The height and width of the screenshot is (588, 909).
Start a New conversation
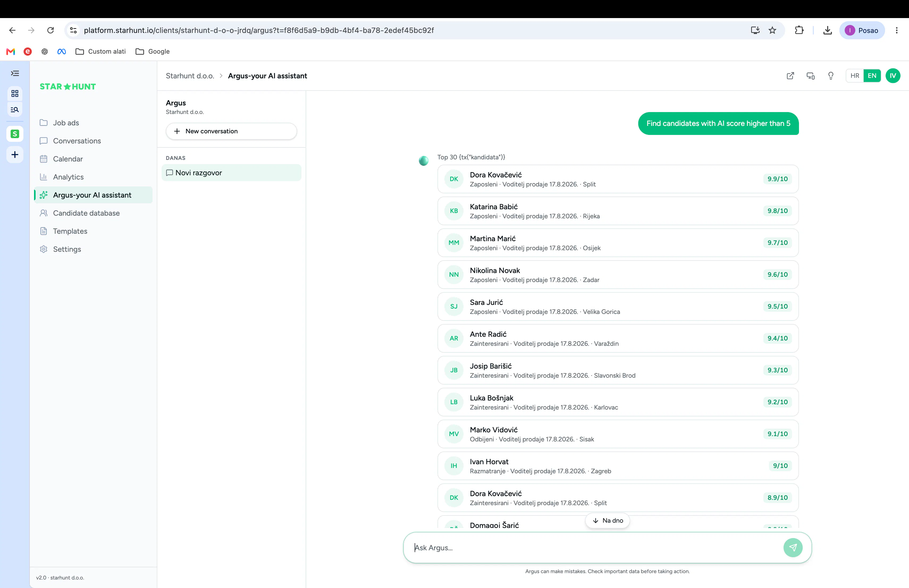coord(232,131)
